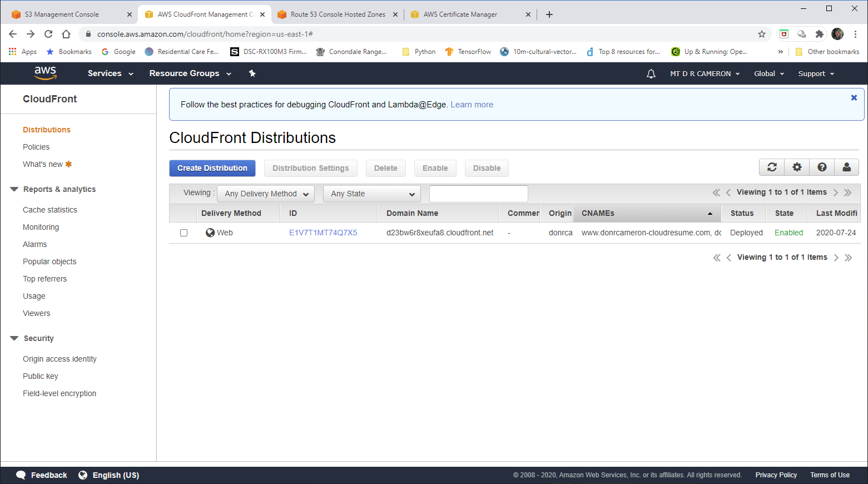Switch to Route 53 Console Hosted Zones tab
This screenshot has width=868, height=484.
point(338,14)
